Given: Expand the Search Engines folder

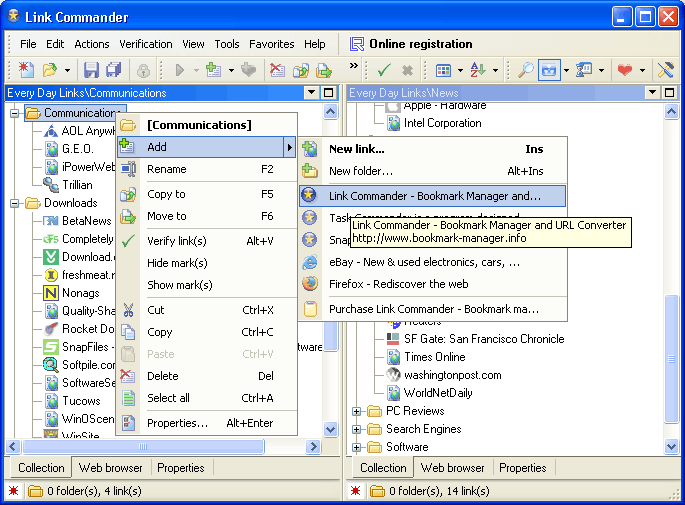Looking at the screenshot, I should [357, 429].
